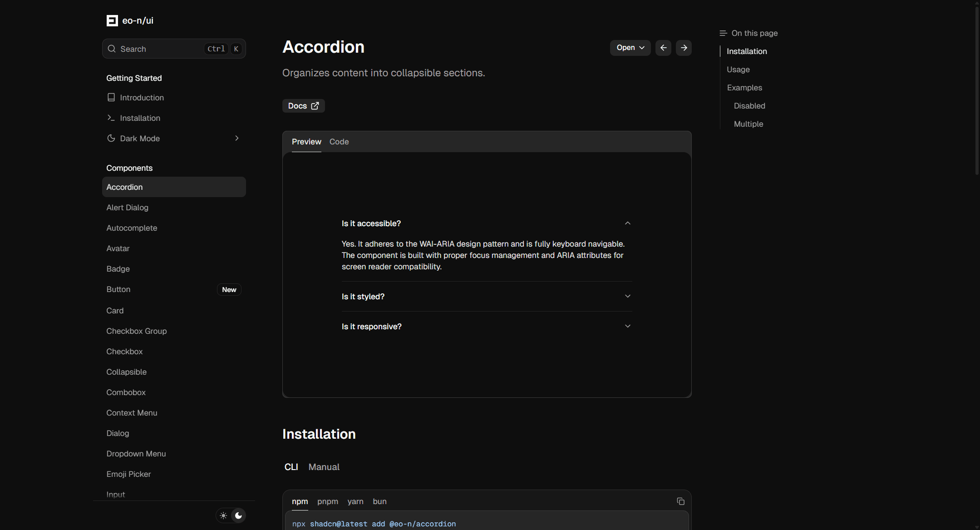The width and height of the screenshot is (980, 530).
Task: Open the Button component page
Action: coord(174,289)
